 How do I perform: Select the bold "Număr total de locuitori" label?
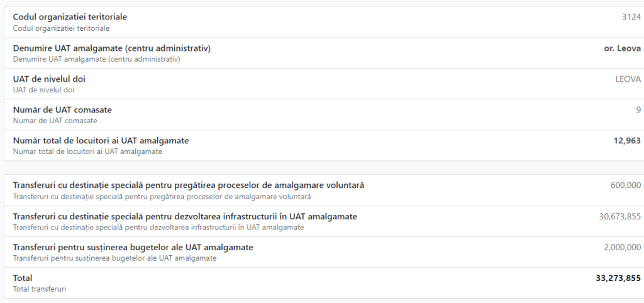click(101, 141)
